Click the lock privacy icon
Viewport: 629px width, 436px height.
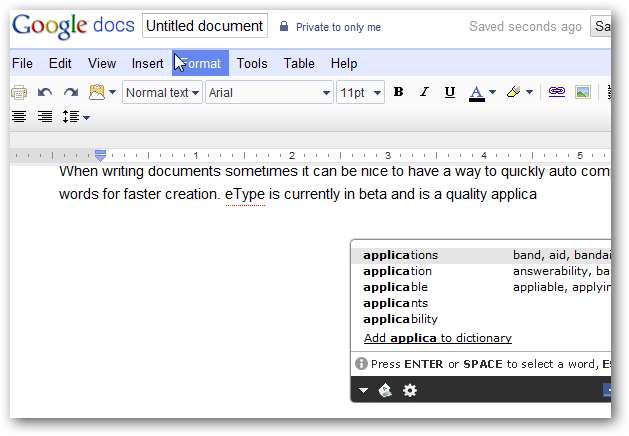tap(284, 26)
